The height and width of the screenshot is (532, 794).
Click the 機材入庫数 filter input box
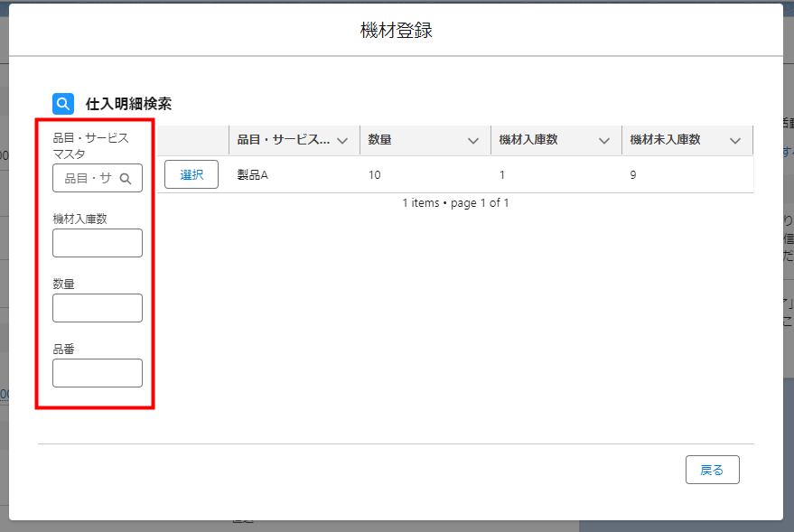click(x=98, y=243)
